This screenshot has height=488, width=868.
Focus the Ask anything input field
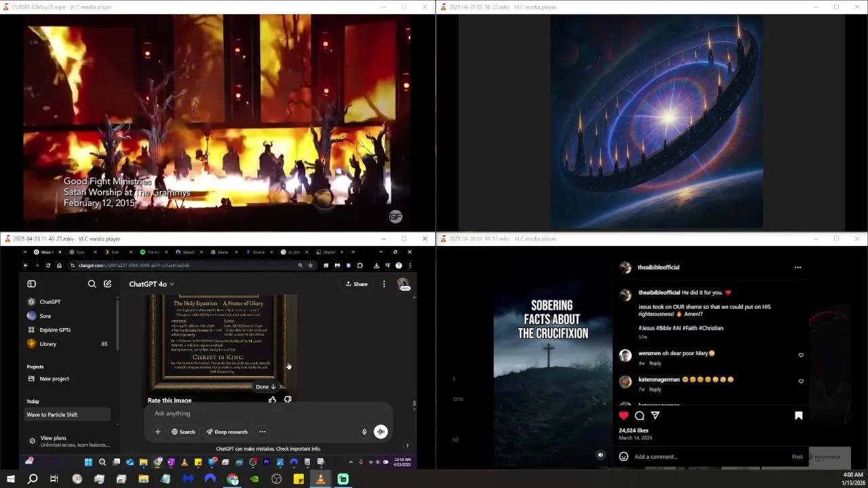pyautogui.click(x=268, y=413)
